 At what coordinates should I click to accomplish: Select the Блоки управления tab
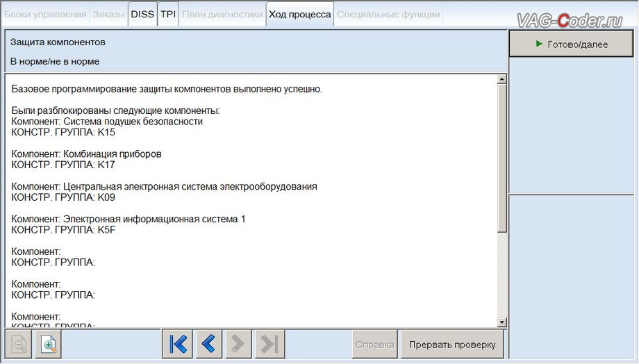[45, 15]
